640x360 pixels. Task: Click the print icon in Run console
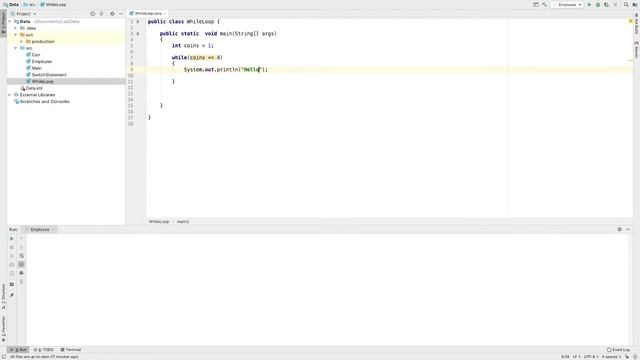(x=21, y=273)
